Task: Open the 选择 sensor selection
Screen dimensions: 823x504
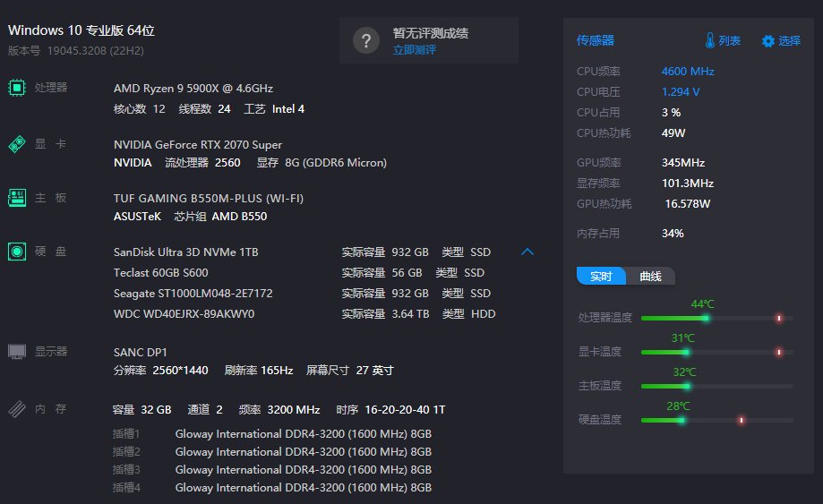Action: click(789, 40)
